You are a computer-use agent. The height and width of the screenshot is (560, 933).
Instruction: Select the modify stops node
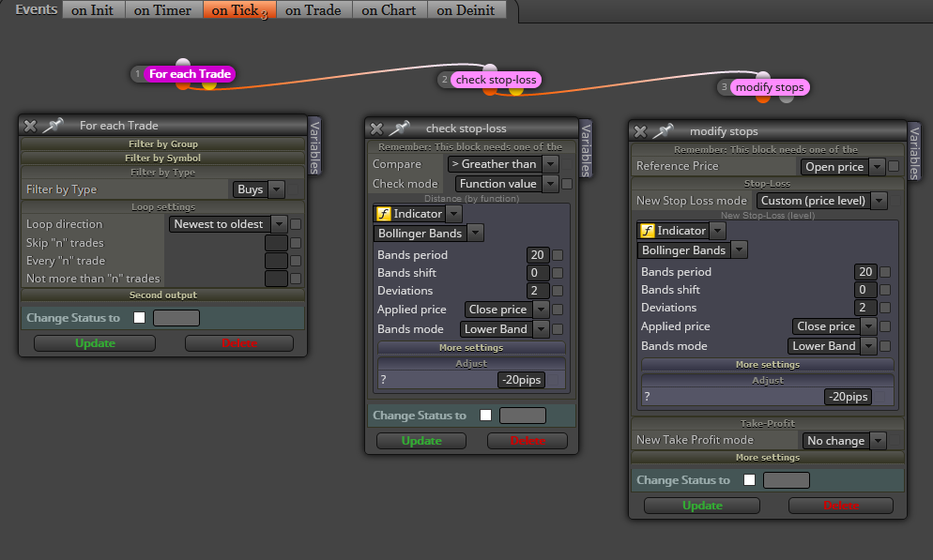(x=770, y=87)
